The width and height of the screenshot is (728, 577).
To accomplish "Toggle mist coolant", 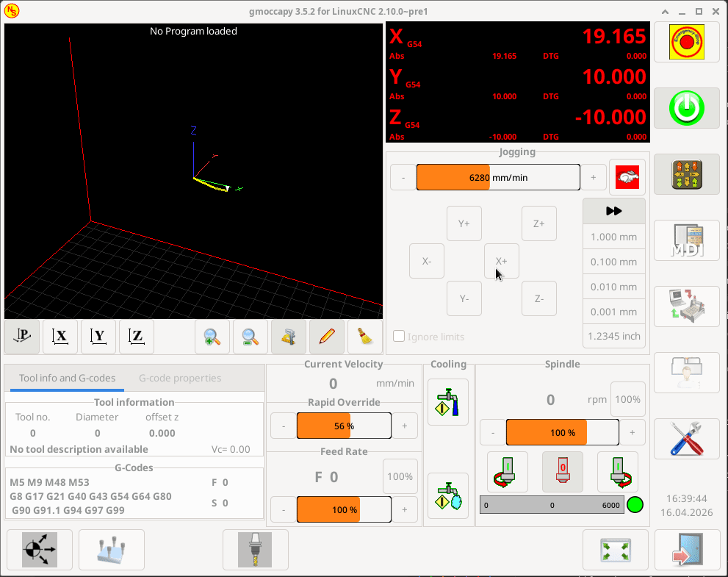I will [448, 496].
